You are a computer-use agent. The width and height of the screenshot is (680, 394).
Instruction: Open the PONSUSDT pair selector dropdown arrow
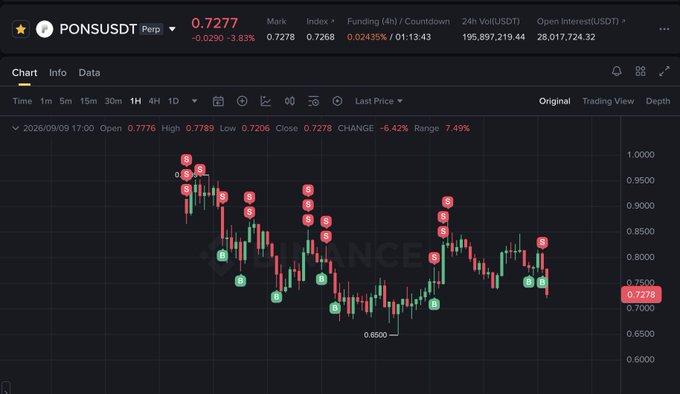coord(172,29)
